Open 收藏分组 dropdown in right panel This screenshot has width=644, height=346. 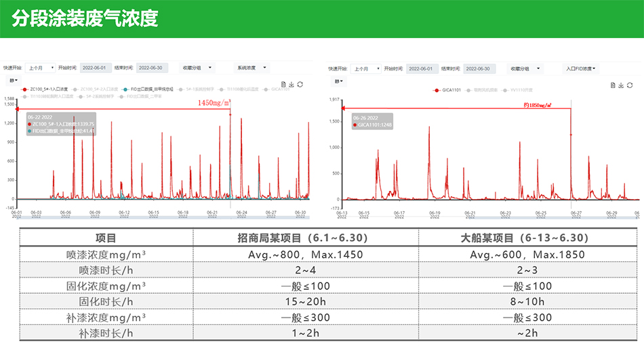click(x=525, y=68)
